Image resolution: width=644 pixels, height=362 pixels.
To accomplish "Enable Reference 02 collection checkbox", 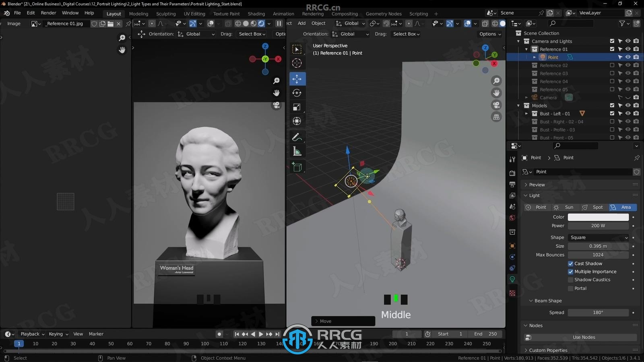I will 612,65.
